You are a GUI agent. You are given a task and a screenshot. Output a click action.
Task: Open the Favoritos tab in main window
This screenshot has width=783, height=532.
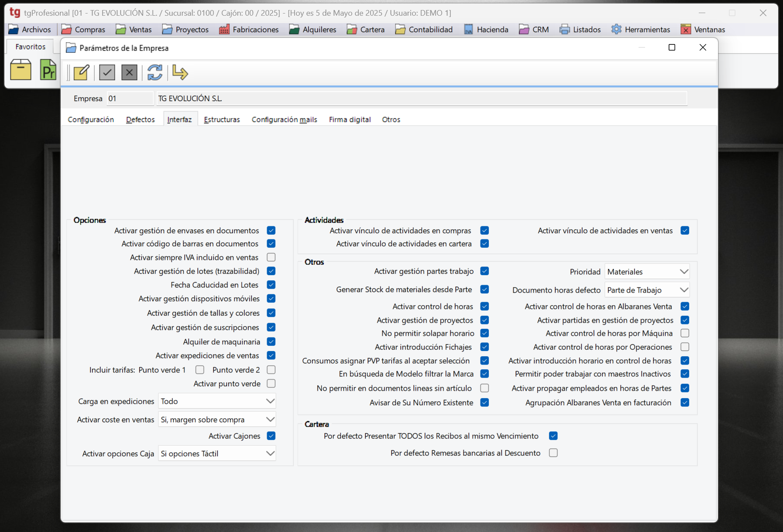coord(30,47)
